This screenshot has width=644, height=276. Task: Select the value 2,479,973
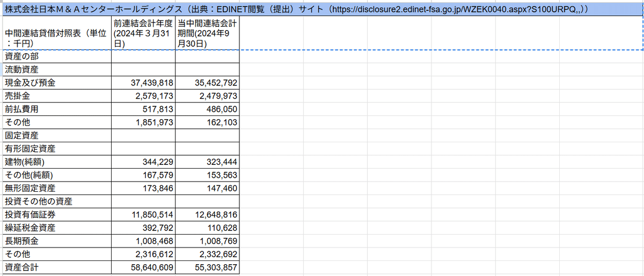pos(207,96)
